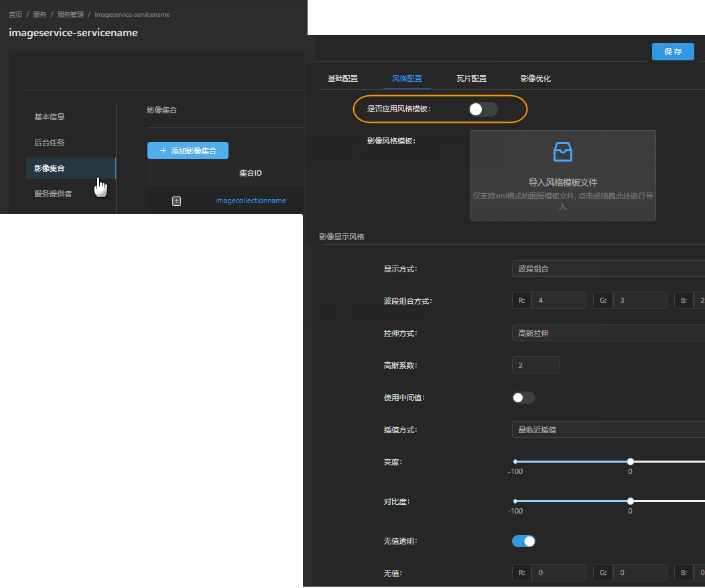
Task: Click the 对比度 slider handle
Action: [630, 501]
